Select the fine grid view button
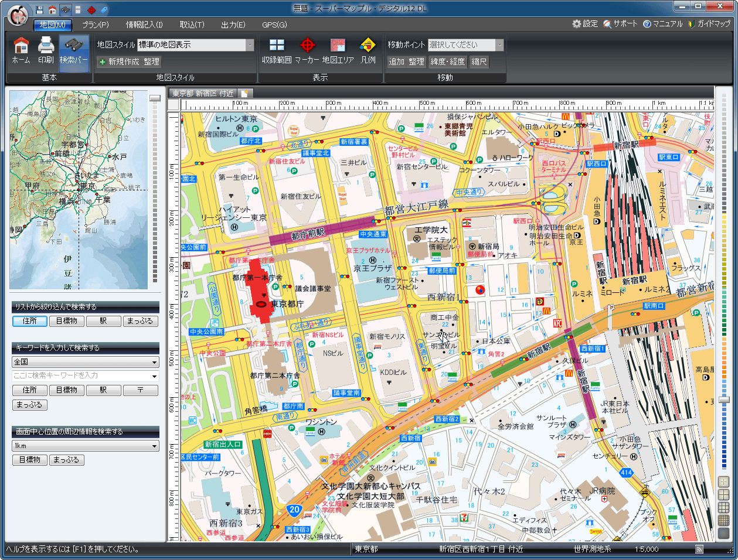Screen dimensions: 738x560 click(724, 521)
